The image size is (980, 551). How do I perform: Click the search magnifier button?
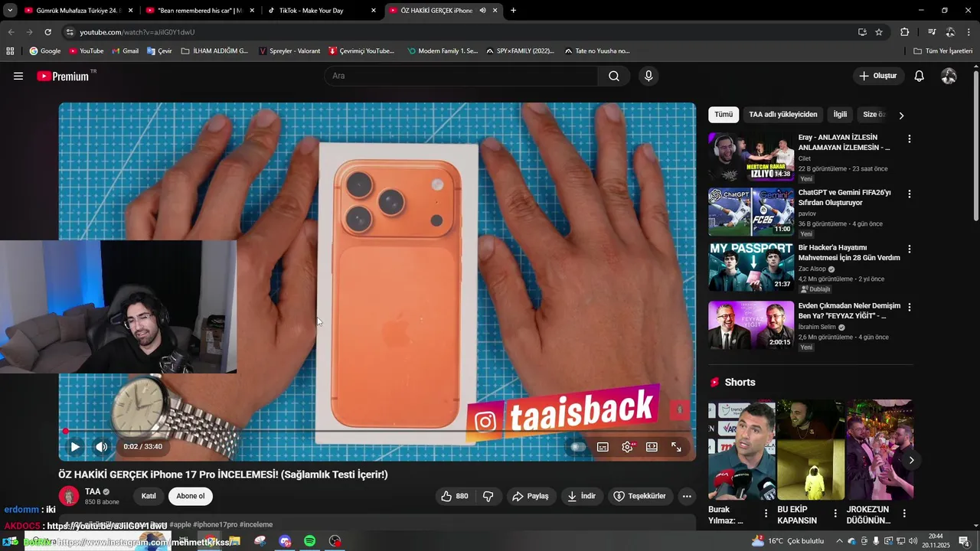click(614, 76)
